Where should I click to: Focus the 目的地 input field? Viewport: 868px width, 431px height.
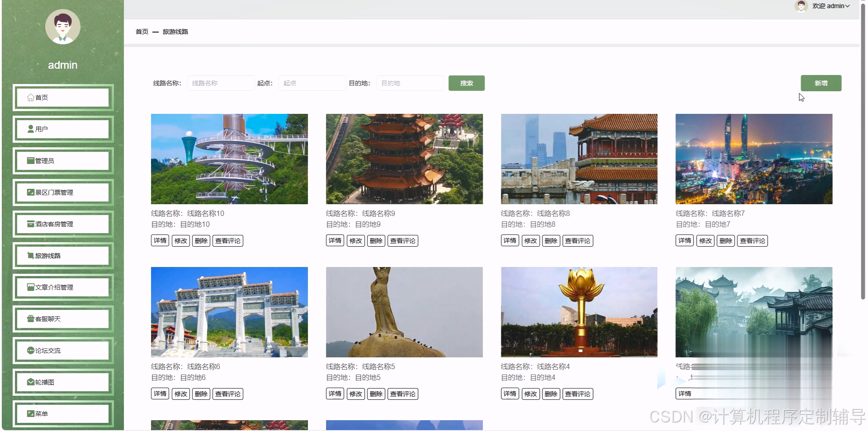pos(410,83)
